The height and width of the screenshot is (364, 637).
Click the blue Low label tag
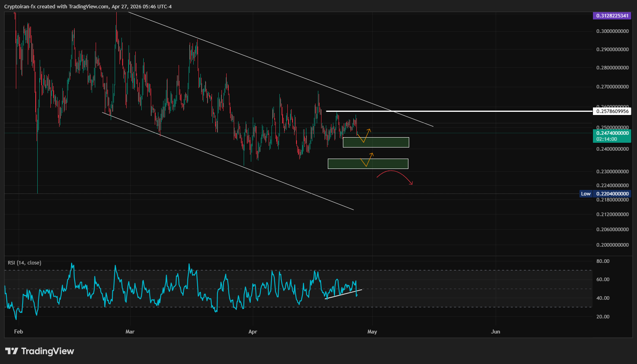tap(586, 194)
